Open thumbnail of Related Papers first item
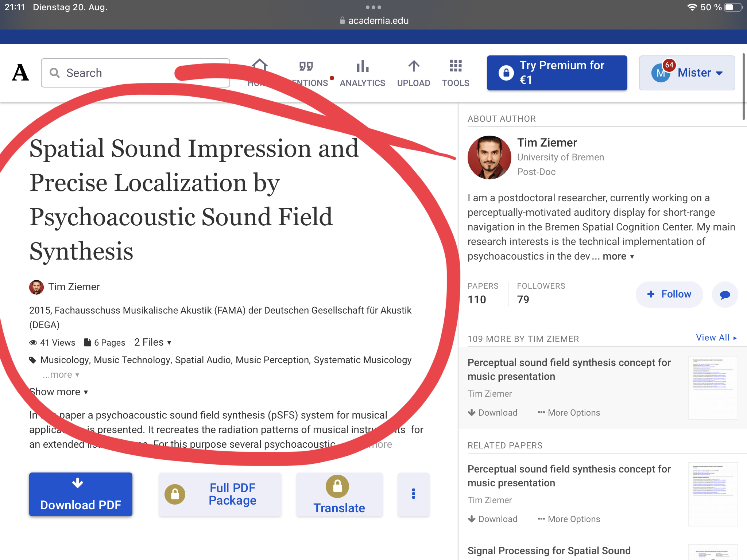Viewport: 747px width, 560px height. pyautogui.click(x=713, y=494)
